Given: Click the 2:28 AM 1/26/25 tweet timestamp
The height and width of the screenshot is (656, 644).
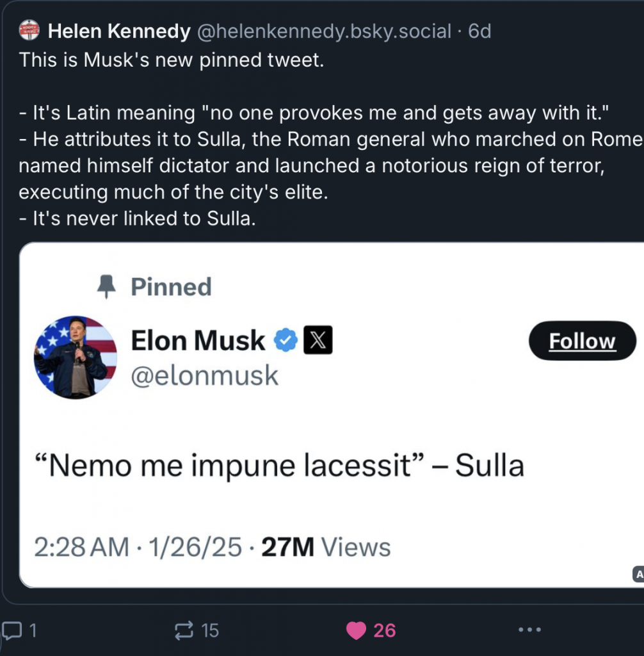Looking at the screenshot, I should point(138,548).
